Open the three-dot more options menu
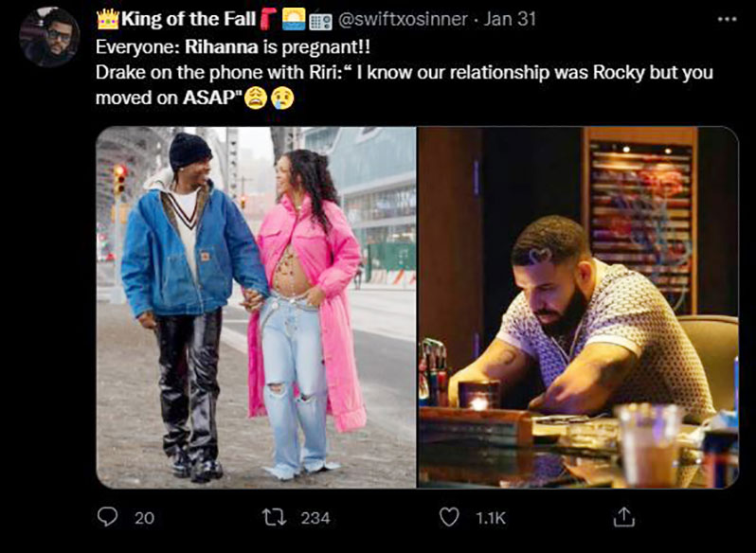 point(727,20)
